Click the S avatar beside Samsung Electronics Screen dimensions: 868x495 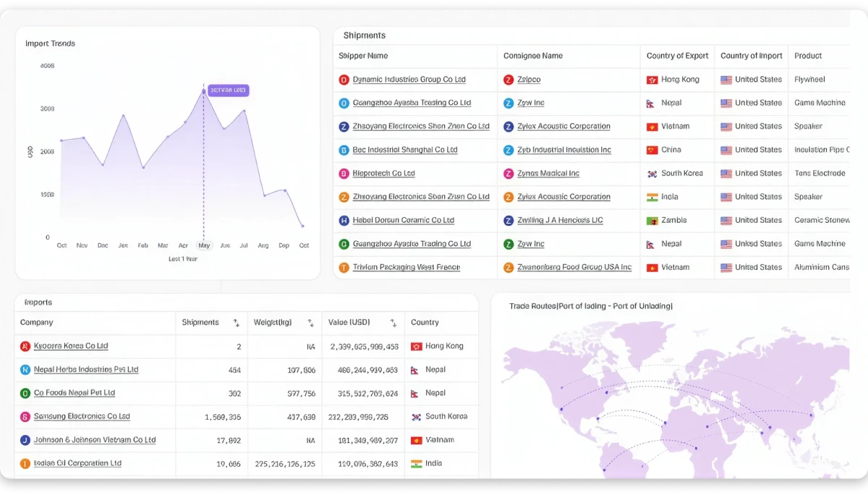pos(25,417)
